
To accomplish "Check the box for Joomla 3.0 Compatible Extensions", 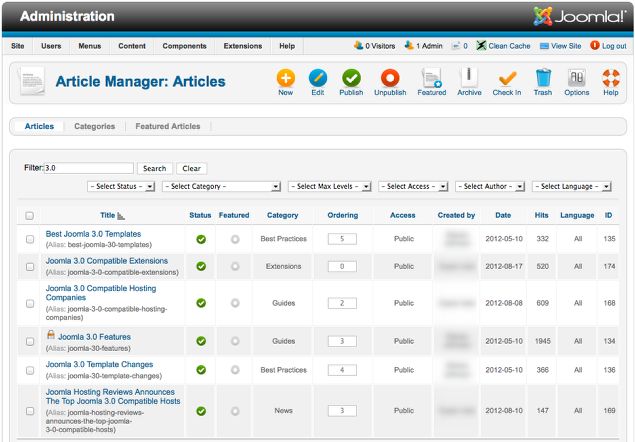I will tap(30, 267).
